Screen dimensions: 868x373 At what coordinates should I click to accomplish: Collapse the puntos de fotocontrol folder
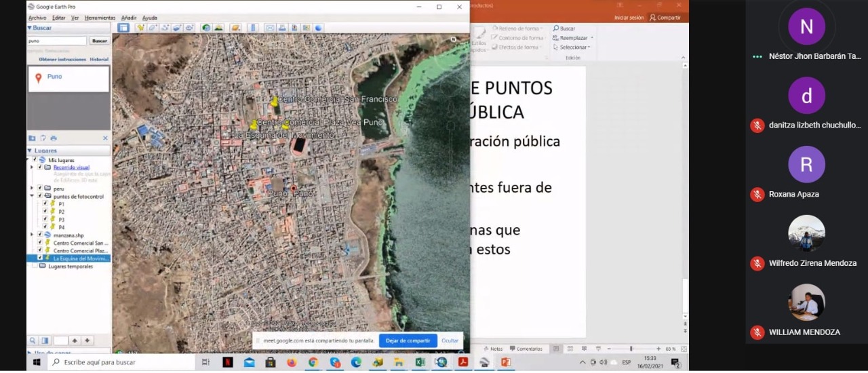click(x=31, y=195)
